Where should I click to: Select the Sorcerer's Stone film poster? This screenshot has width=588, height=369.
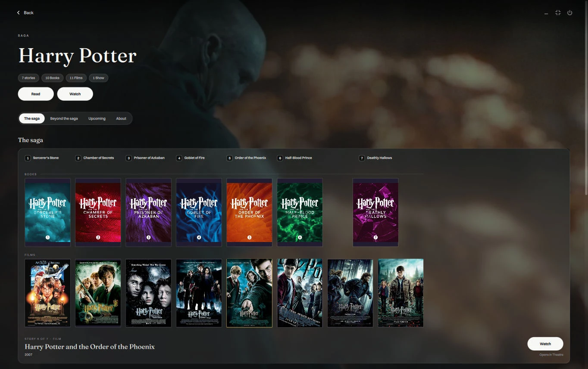coord(47,293)
